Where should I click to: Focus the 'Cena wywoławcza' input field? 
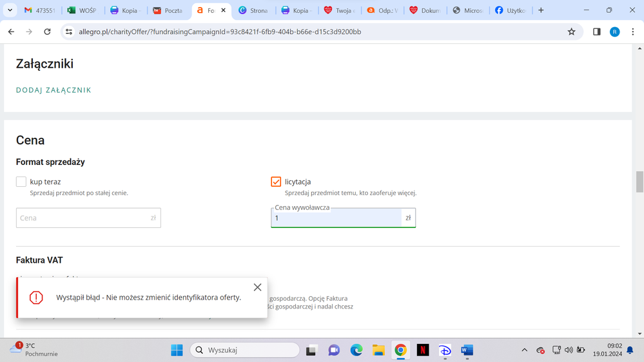point(337,218)
